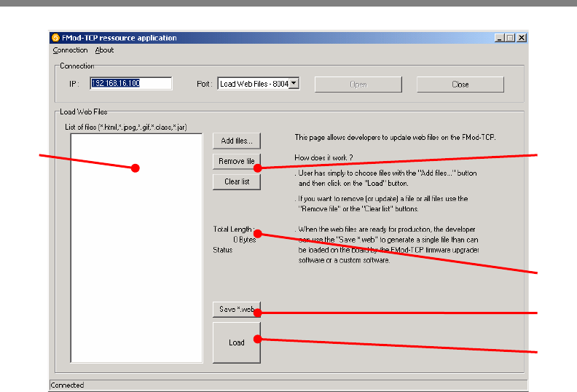Click the 'Port :' label

204,84
